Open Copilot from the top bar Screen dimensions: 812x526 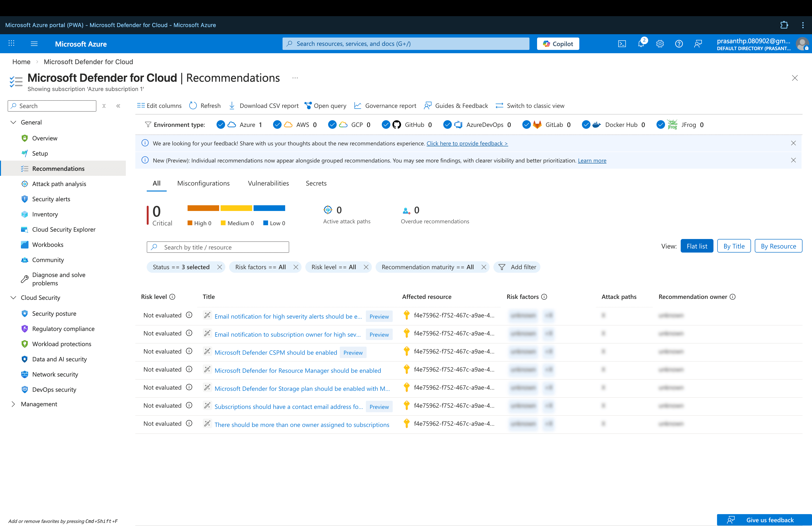point(557,43)
